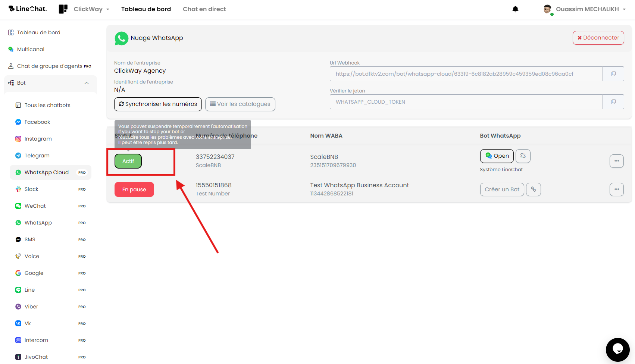
Task: Click WABA ID 235151709679930
Action: click(x=333, y=165)
